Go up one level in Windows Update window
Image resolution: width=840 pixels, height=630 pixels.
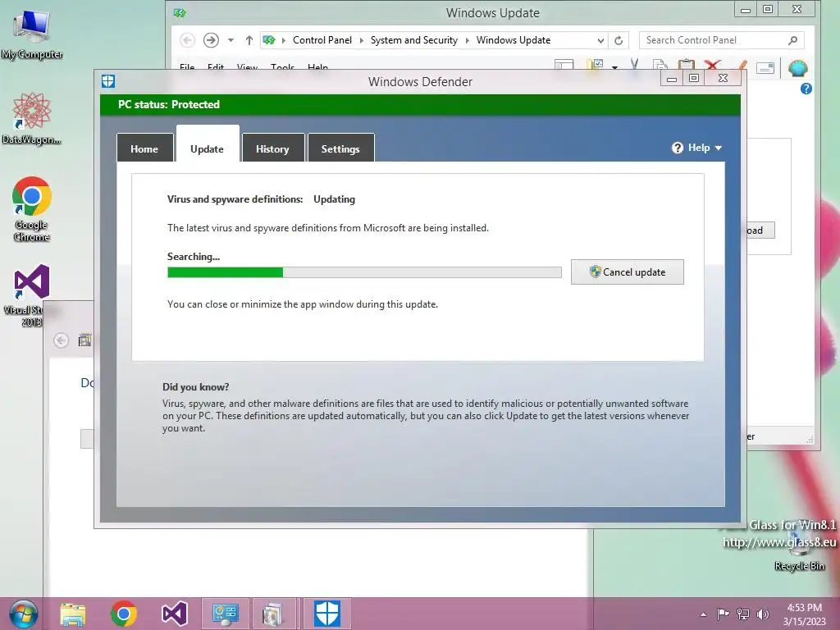pos(249,40)
